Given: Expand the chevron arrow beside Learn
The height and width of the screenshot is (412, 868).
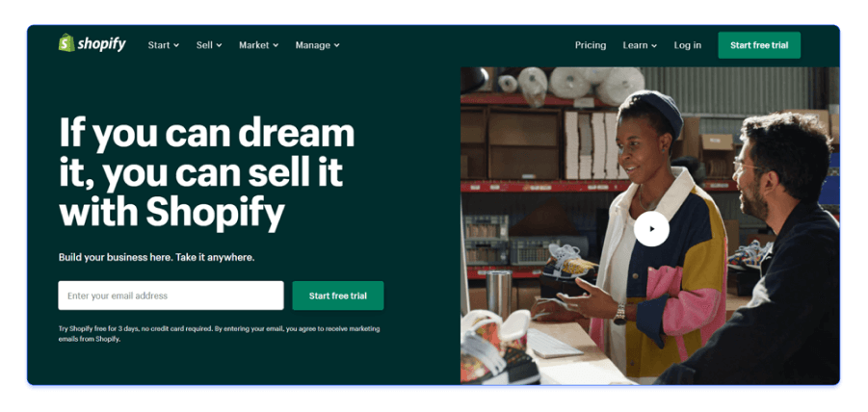Looking at the screenshot, I should pyautogui.click(x=654, y=46).
